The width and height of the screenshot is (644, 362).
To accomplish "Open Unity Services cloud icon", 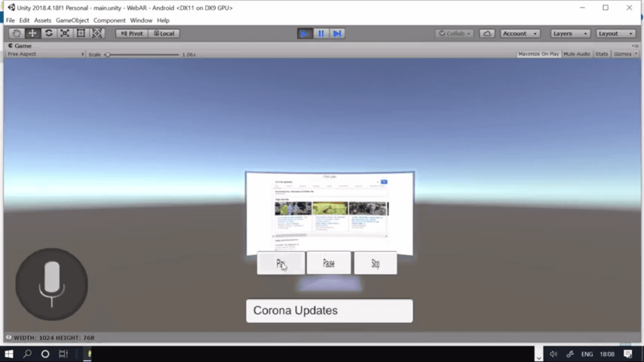I will [x=487, y=34].
